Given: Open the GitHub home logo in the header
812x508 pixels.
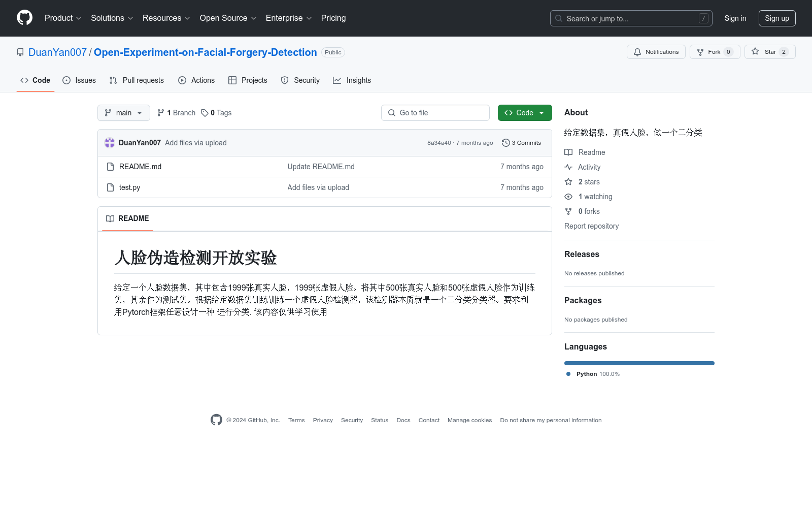Looking at the screenshot, I should (x=24, y=18).
